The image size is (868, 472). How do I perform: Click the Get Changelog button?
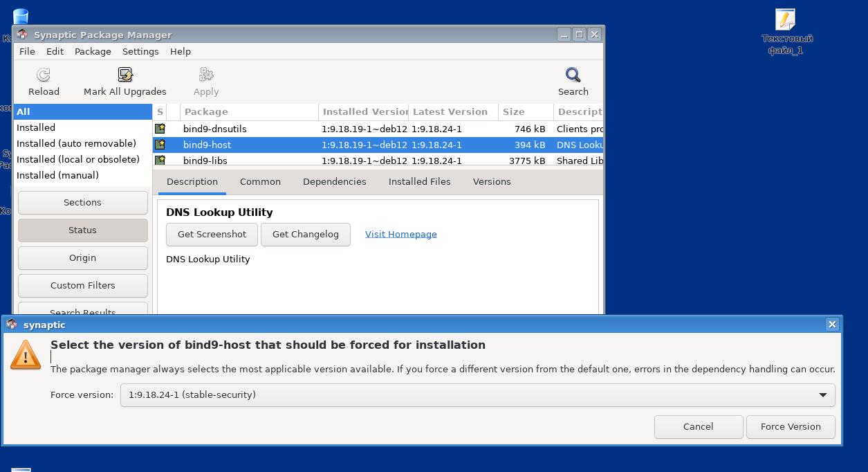306,234
